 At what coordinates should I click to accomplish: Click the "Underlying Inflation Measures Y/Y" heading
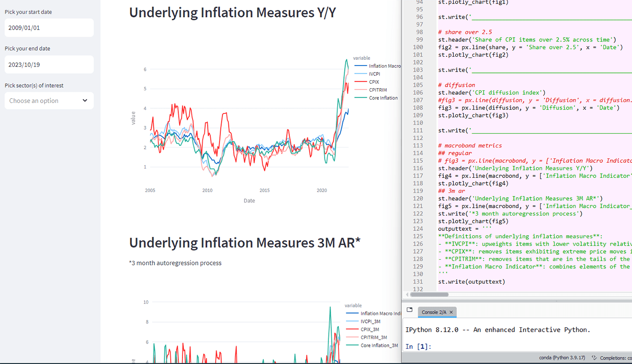click(x=233, y=12)
